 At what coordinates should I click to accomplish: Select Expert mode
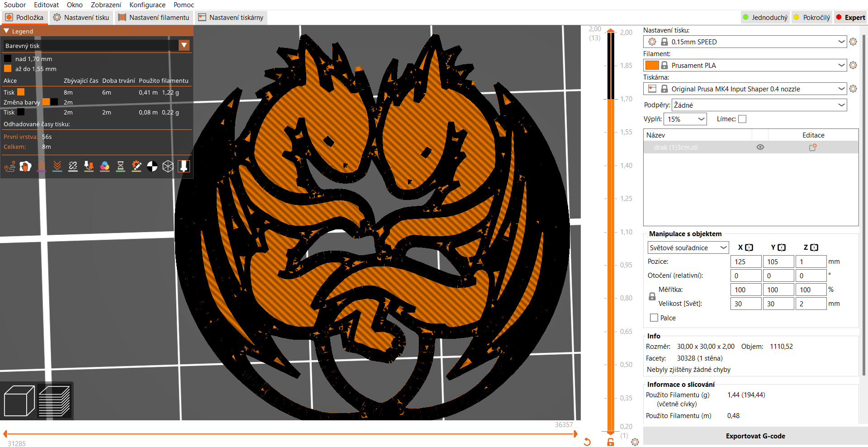[x=851, y=18]
